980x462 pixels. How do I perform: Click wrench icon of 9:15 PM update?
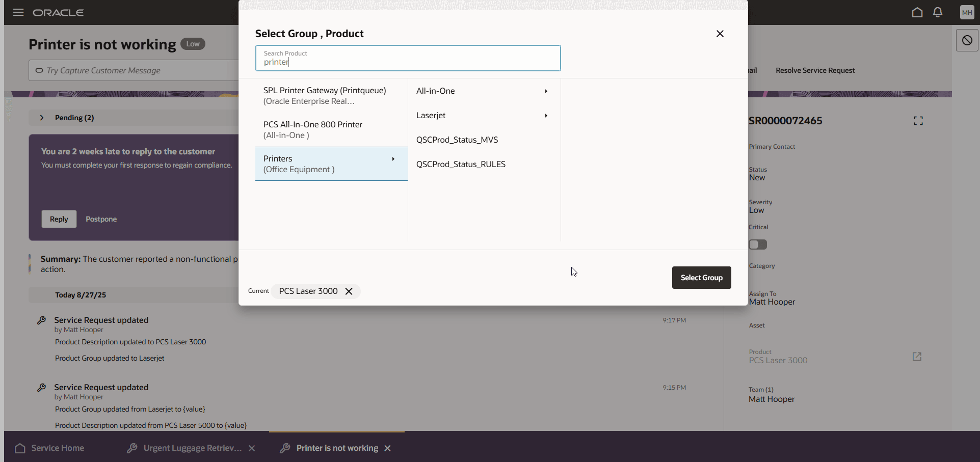(42, 388)
